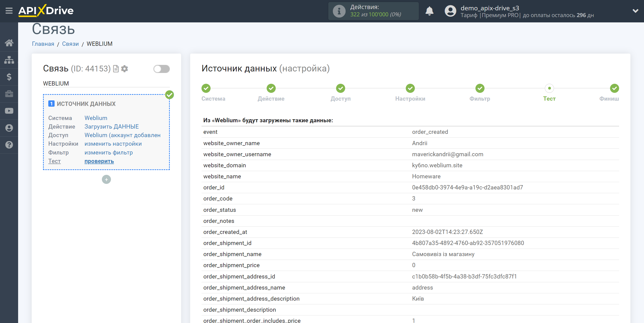Image resolution: width=644 pixels, height=323 pixels.
Task: Open the hamburger menu
Action: coord(9,11)
